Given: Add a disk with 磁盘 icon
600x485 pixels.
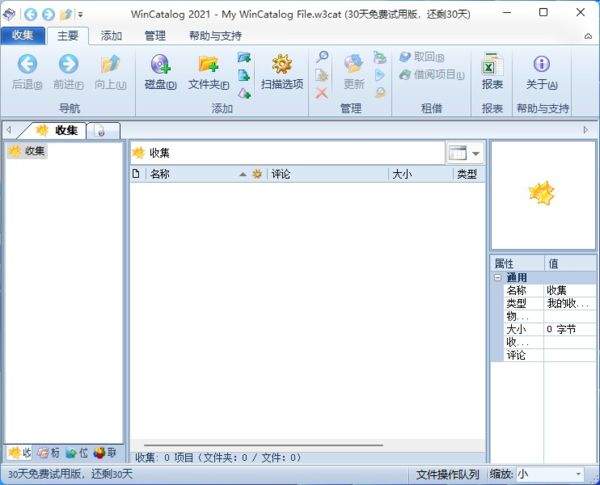Looking at the screenshot, I should coord(160,64).
